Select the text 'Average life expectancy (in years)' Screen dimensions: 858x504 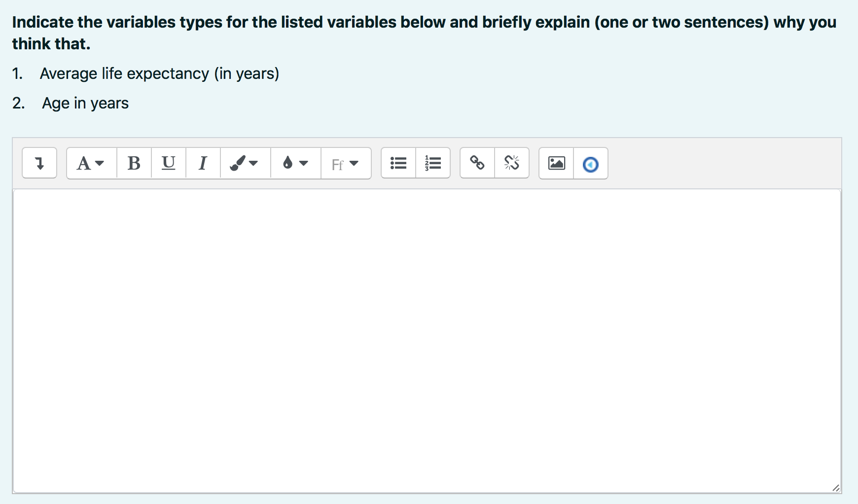[x=159, y=73]
